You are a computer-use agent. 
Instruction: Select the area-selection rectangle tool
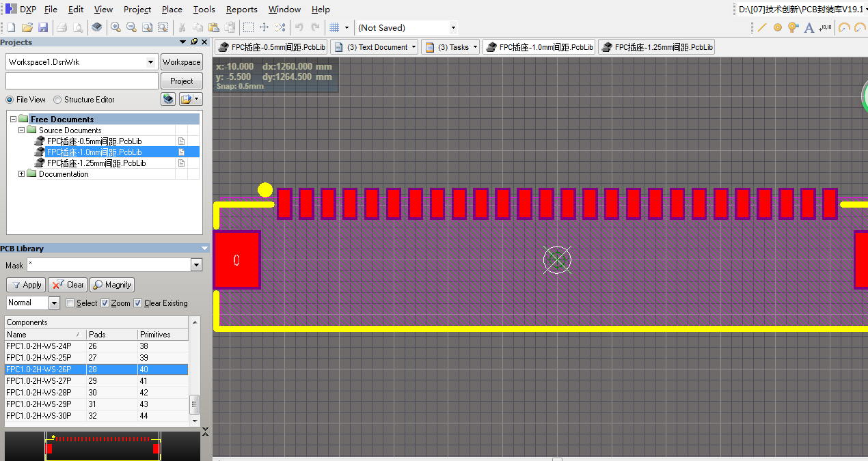248,27
